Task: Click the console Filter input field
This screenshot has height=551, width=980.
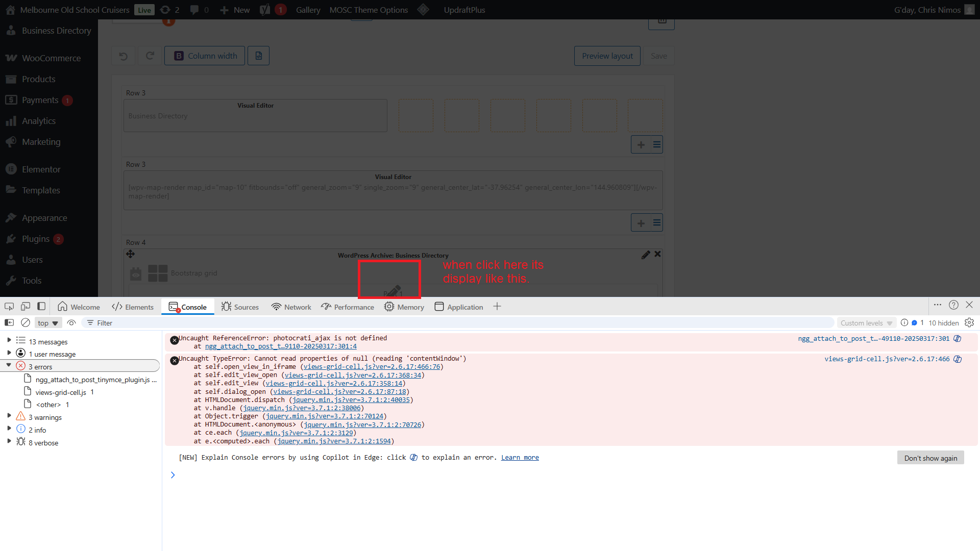Action: tap(457, 323)
